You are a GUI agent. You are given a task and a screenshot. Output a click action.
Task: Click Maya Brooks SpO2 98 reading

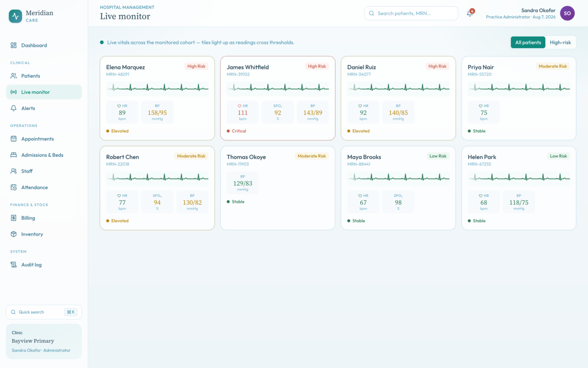pyautogui.click(x=398, y=202)
